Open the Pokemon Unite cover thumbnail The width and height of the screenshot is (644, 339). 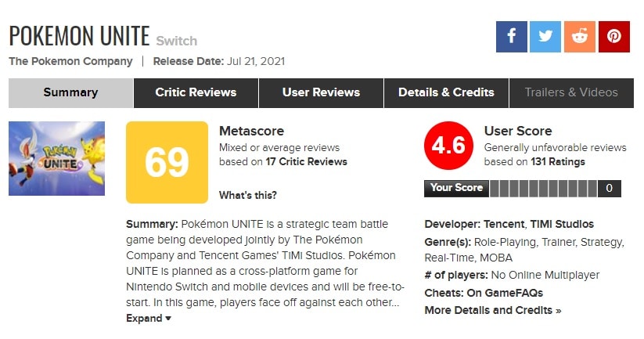(x=56, y=159)
